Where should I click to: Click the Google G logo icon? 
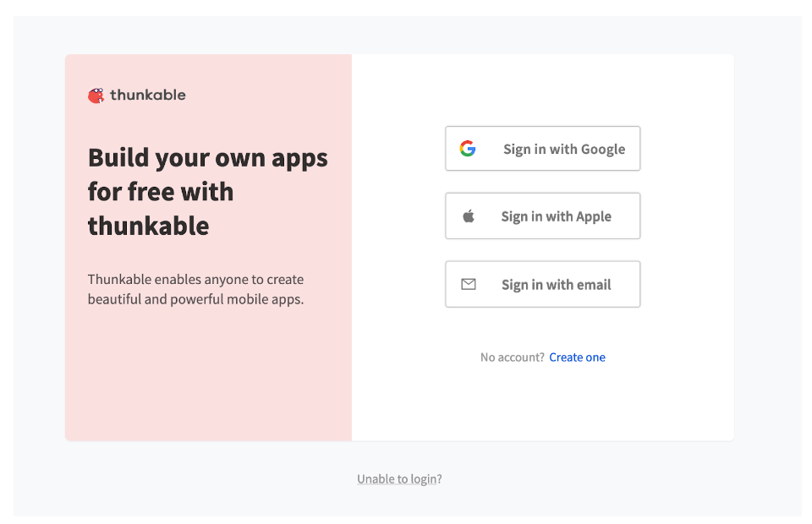(468, 149)
